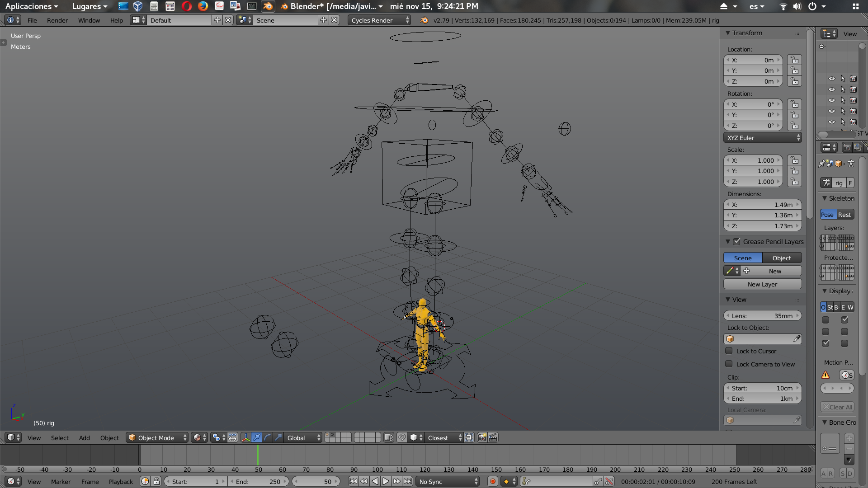This screenshot has width=868, height=488.
Task: Collapse the Transform panel
Action: point(728,33)
